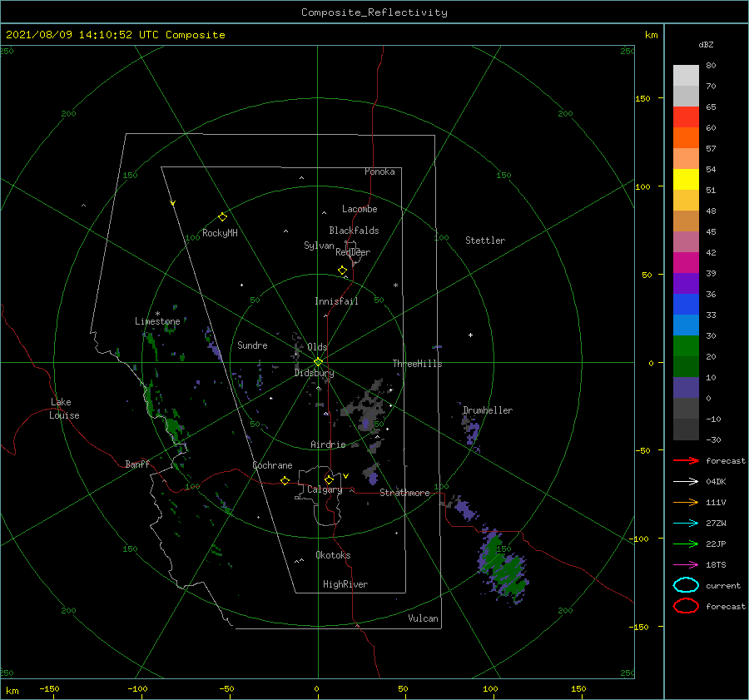This screenshot has height=700, width=749.
Task: Click the Stettler city label
Action: (x=485, y=241)
